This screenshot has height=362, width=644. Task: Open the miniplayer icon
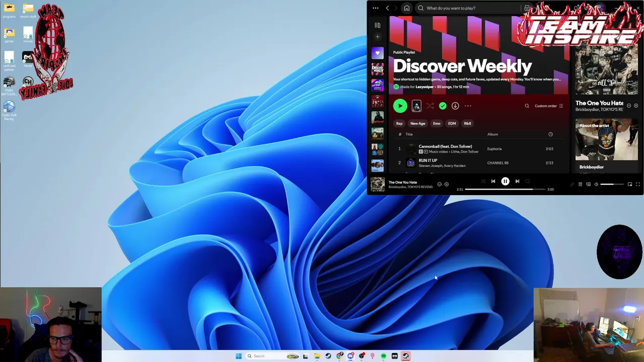pyautogui.click(x=630, y=185)
